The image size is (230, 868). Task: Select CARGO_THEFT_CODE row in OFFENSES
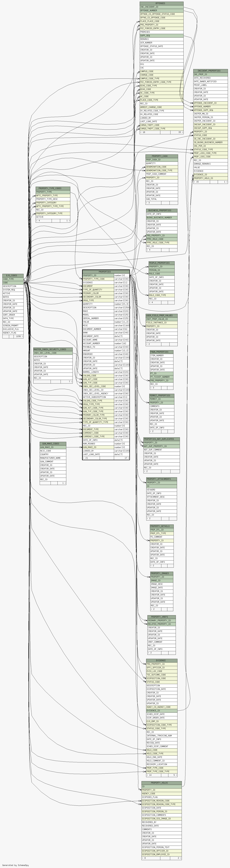pos(161,125)
